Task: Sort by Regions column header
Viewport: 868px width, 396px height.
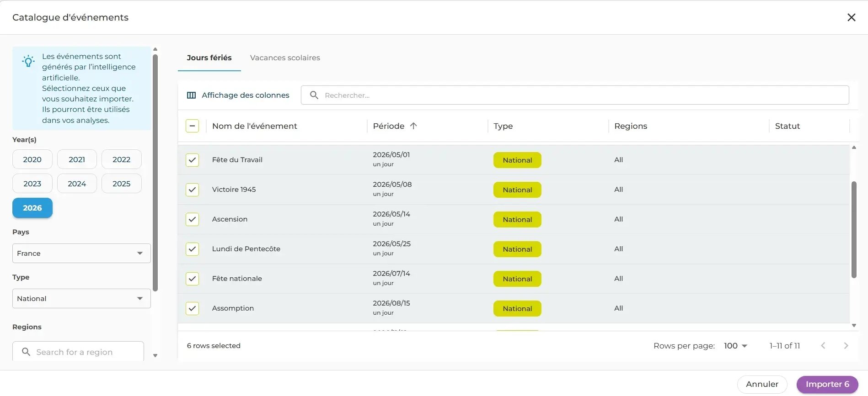Action: coord(631,126)
